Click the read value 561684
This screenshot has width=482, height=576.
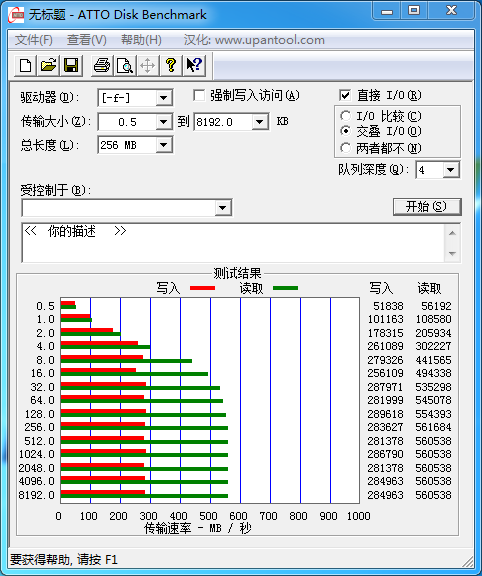(433, 427)
